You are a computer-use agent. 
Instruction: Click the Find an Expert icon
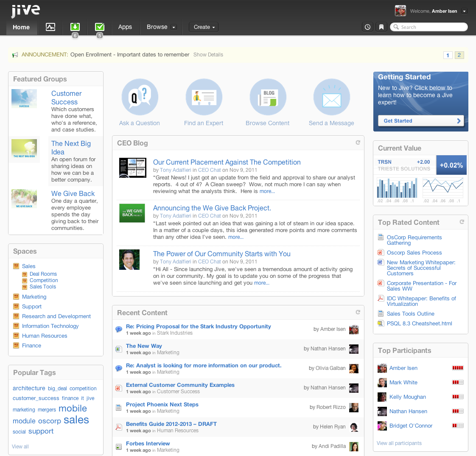[x=204, y=97]
